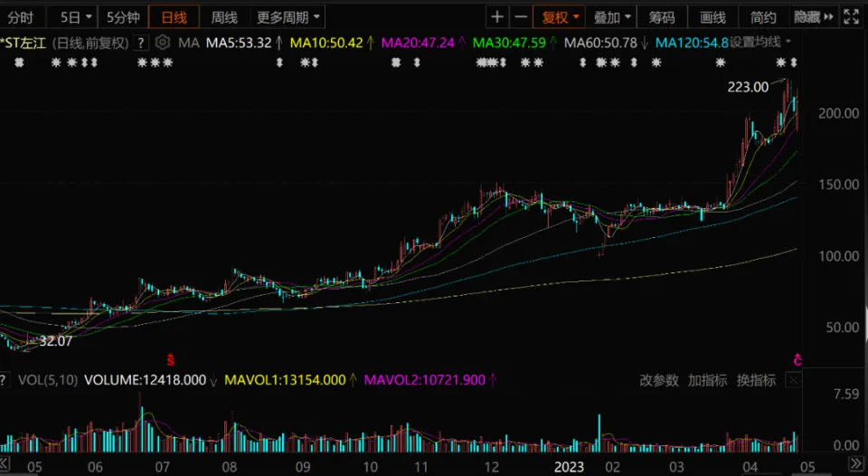Viewport: 868px width, 476px height.
Task: Click the zoom out minus icon
Action: [521, 17]
